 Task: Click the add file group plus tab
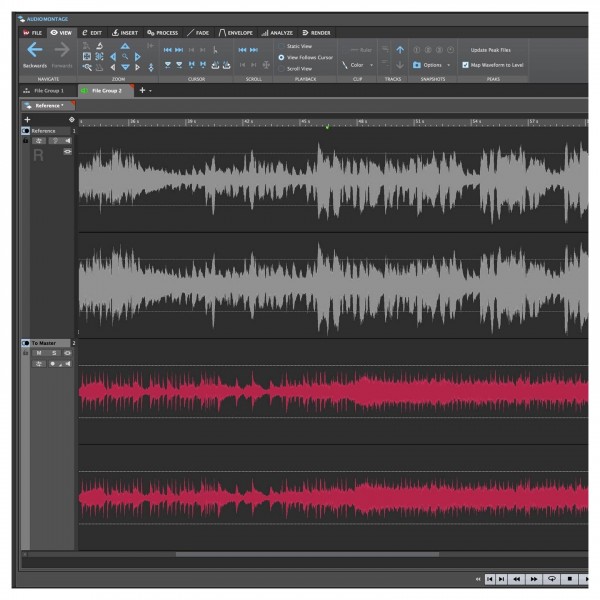click(x=141, y=90)
